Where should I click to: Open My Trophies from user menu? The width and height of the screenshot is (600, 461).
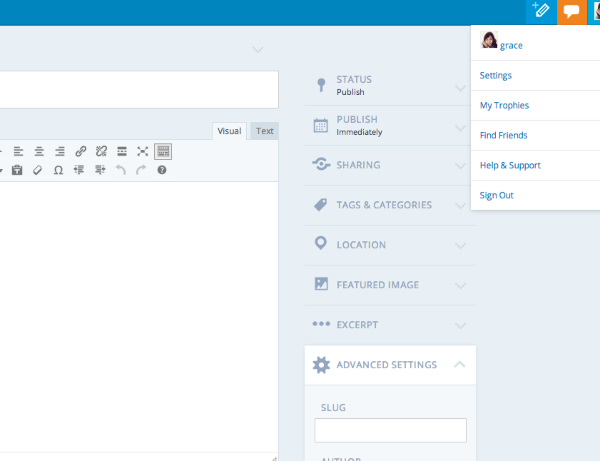504,105
